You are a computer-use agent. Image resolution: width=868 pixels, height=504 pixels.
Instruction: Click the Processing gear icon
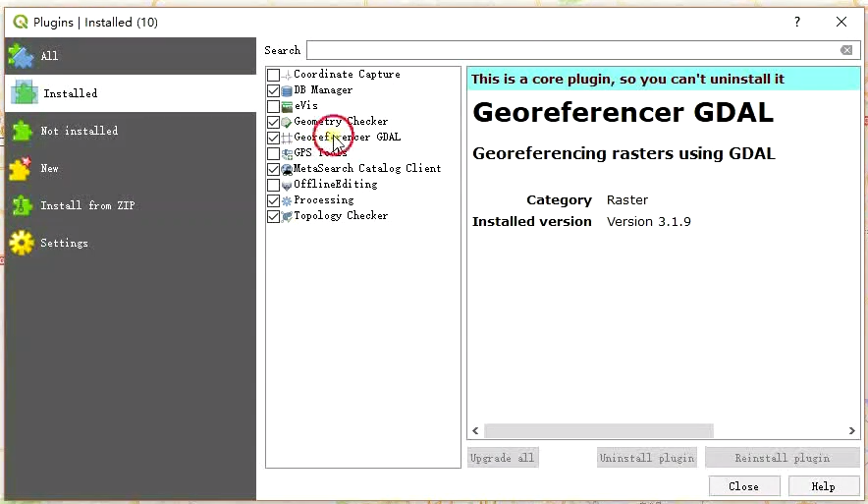287,200
